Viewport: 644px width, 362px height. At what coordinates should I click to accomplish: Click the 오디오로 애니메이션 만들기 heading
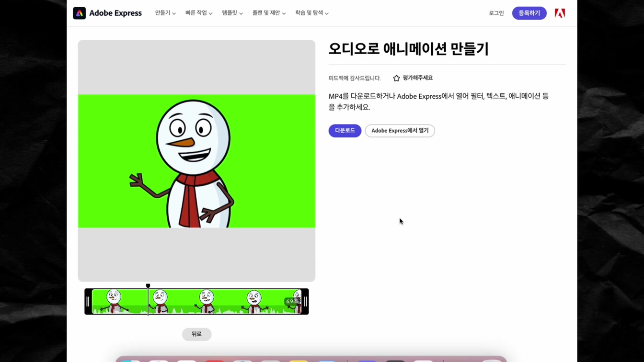click(409, 49)
